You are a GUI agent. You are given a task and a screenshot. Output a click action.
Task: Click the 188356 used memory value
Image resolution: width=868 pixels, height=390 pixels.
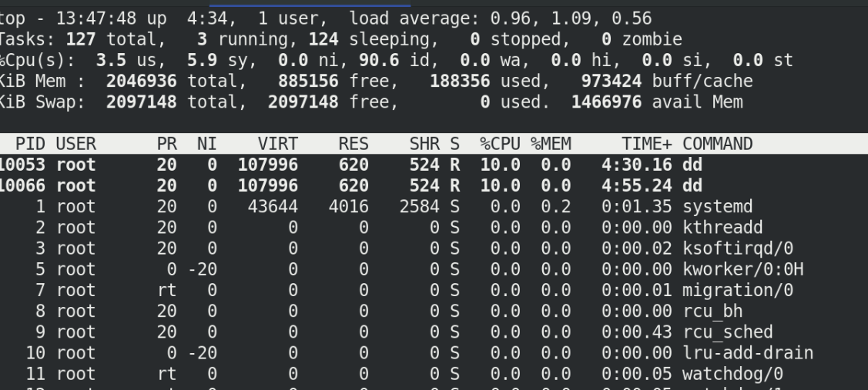460,82
